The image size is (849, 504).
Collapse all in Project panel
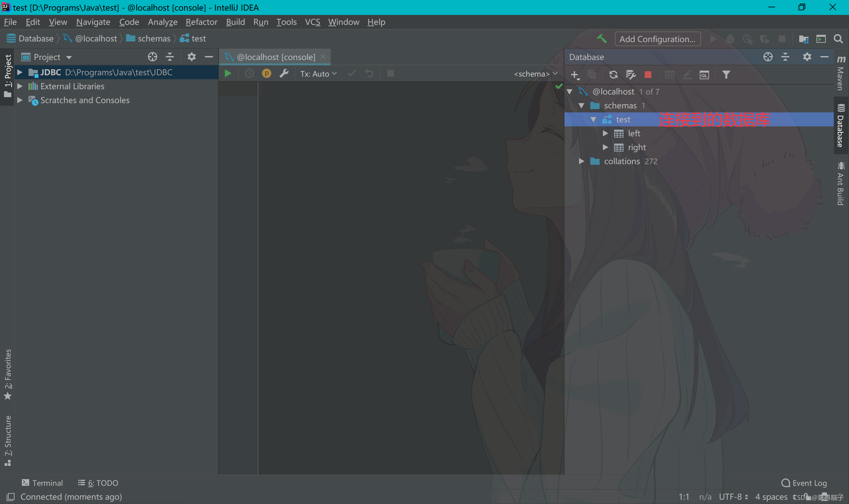pos(170,57)
